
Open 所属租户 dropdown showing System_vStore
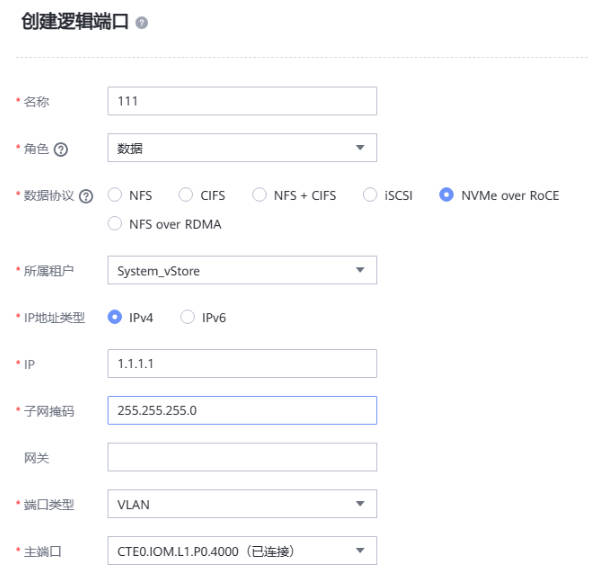[x=242, y=270]
